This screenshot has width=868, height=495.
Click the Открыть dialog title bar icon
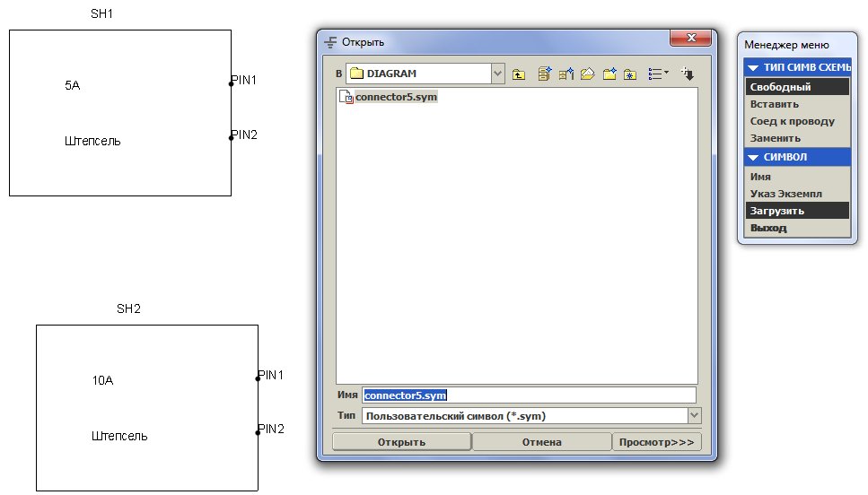pyautogui.click(x=330, y=42)
